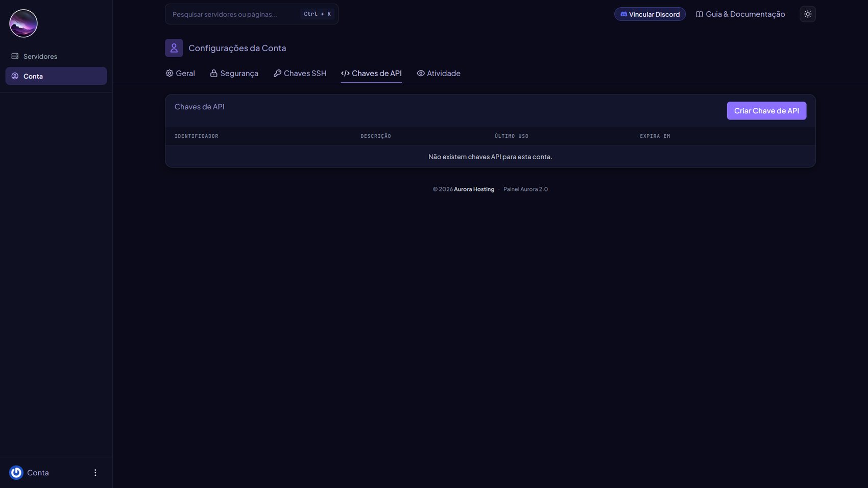868x488 pixels.
Task: Switch to the Segurança tab
Action: (234, 74)
